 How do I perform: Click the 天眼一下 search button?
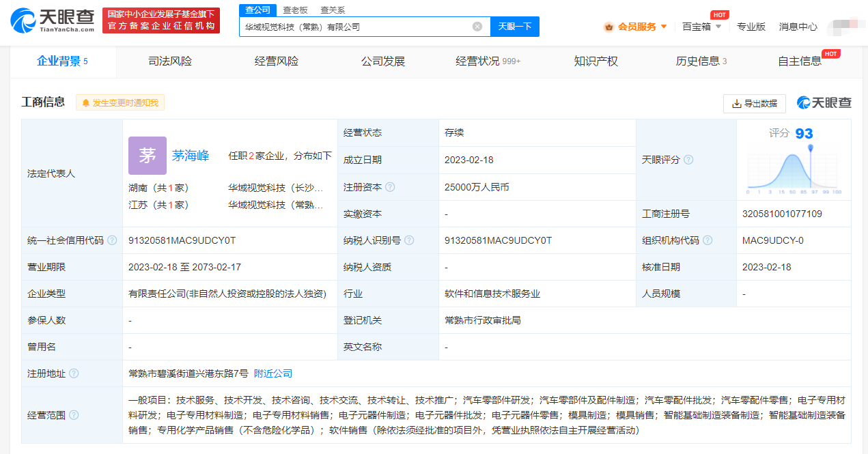(514, 25)
